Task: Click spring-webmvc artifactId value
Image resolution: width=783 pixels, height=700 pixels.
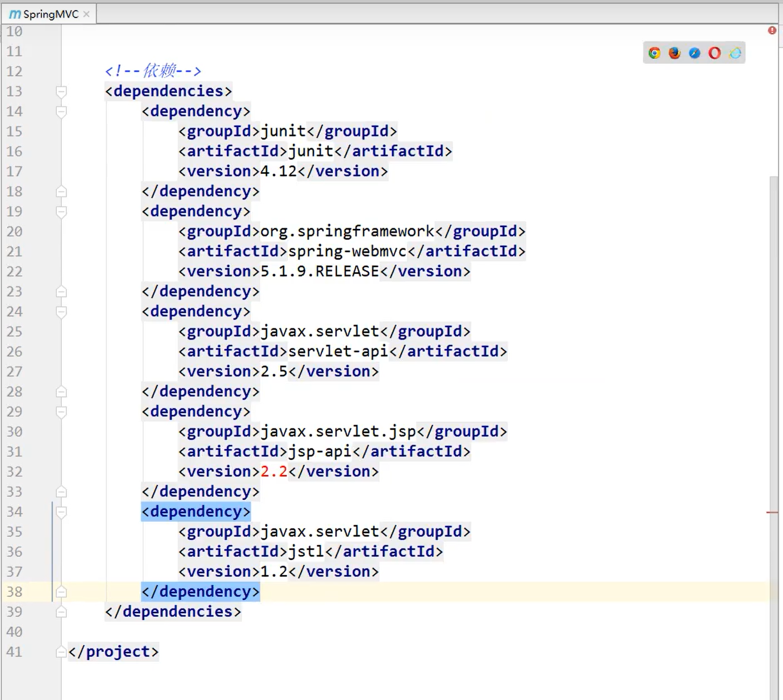Action: (347, 251)
